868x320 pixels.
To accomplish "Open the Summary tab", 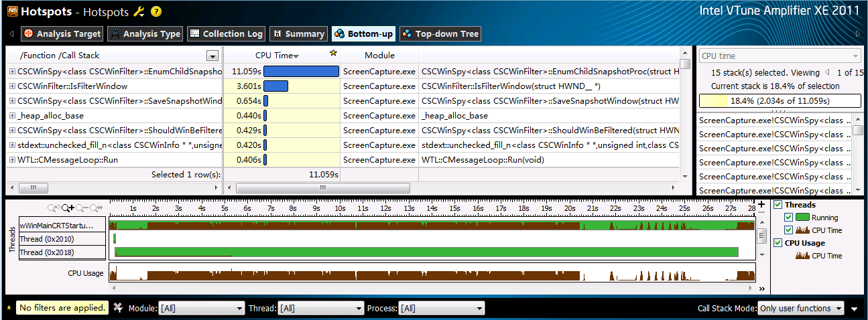I will point(298,33).
